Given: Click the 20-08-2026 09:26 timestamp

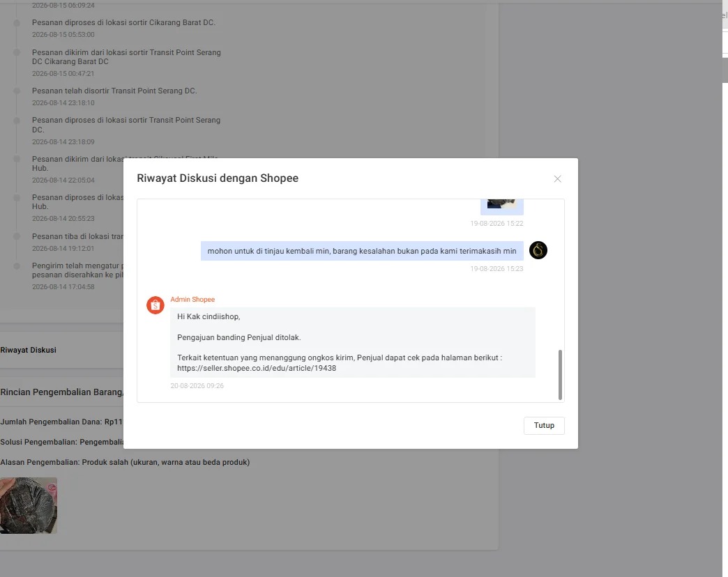Looking at the screenshot, I should [197, 386].
